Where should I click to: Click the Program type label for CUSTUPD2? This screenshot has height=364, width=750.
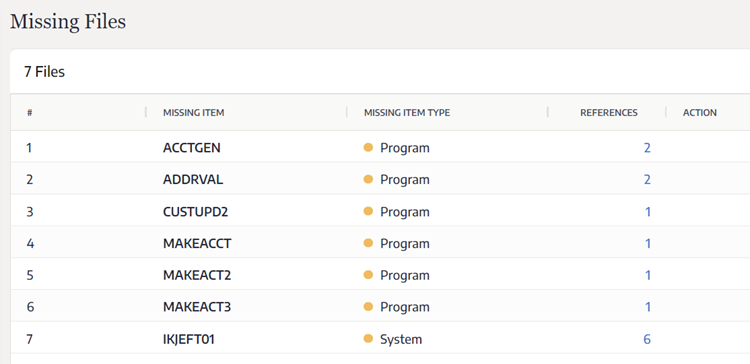click(x=405, y=212)
